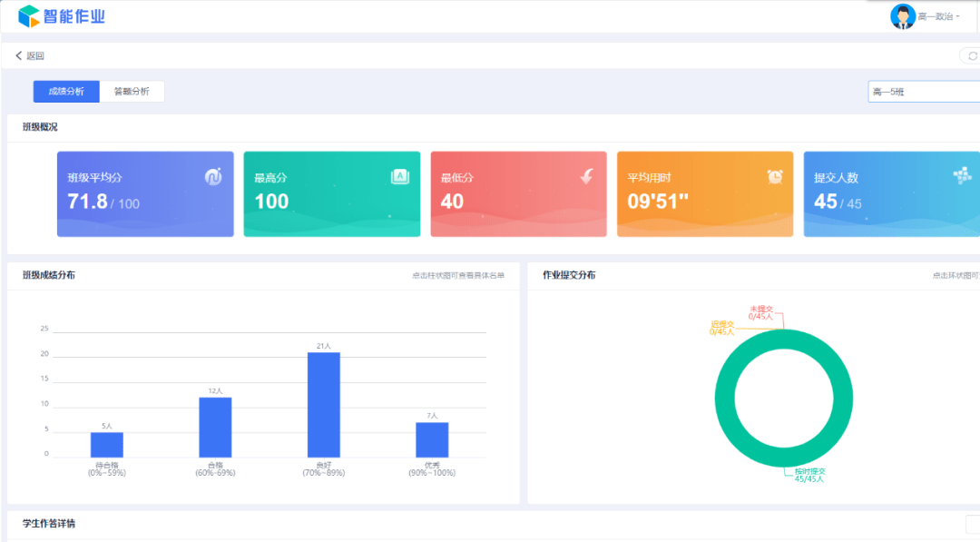Expand the 高一政治 user menu
The height and width of the screenshot is (542, 980).
tap(938, 17)
